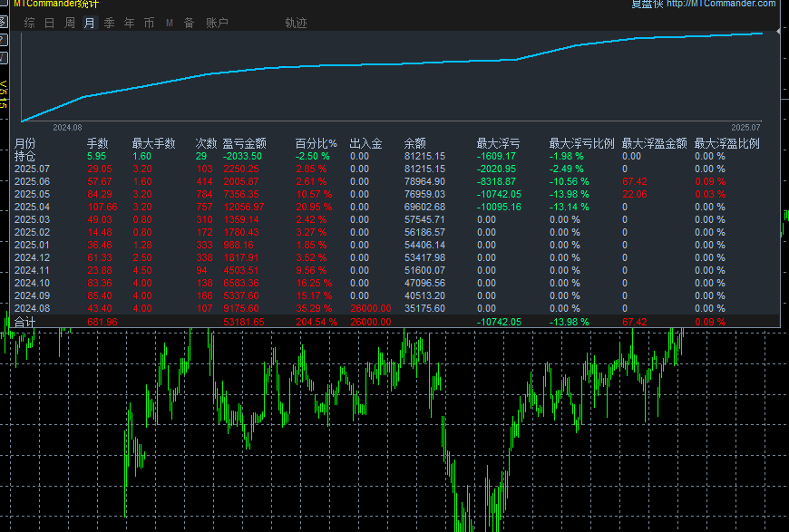Click the price marker arrow on right axis
The image size is (789, 532).
778,32
